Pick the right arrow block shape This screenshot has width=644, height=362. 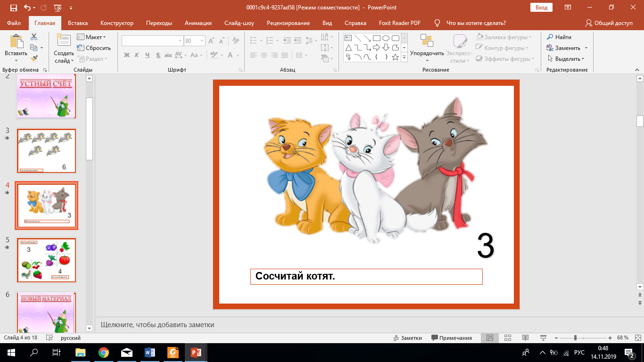[376, 48]
